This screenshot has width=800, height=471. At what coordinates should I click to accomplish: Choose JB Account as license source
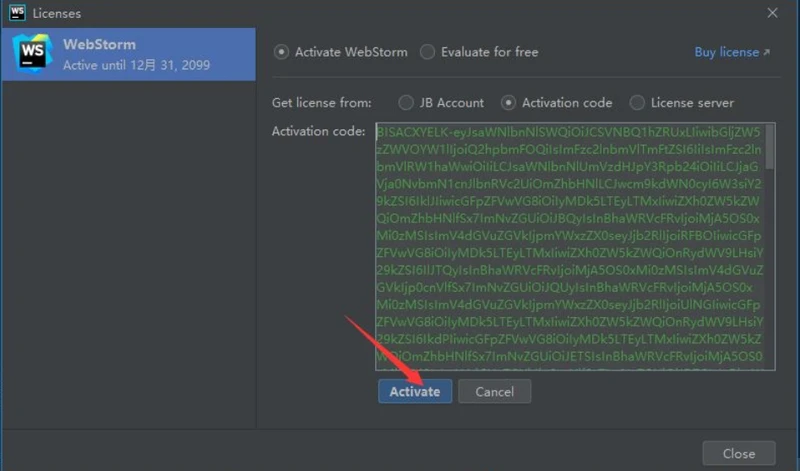[x=406, y=103]
